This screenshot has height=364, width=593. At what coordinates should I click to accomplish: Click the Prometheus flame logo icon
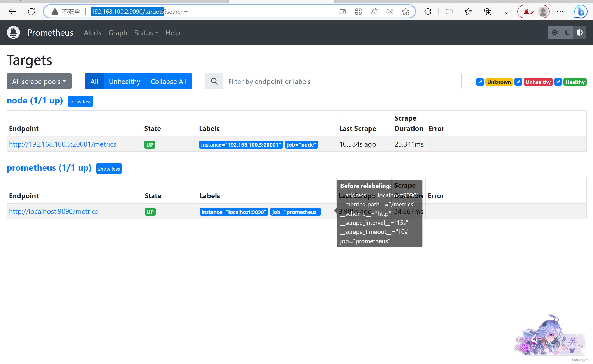point(13,33)
